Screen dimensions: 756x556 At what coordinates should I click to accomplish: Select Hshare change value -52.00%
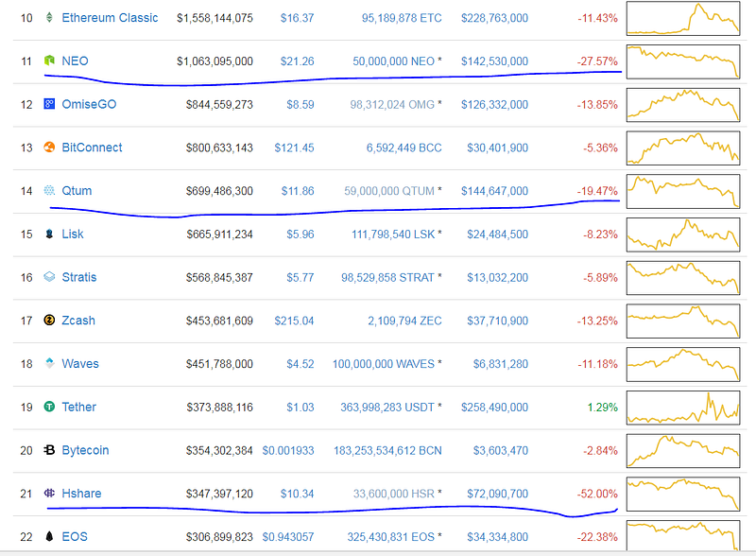pyautogui.click(x=597, y=494)
